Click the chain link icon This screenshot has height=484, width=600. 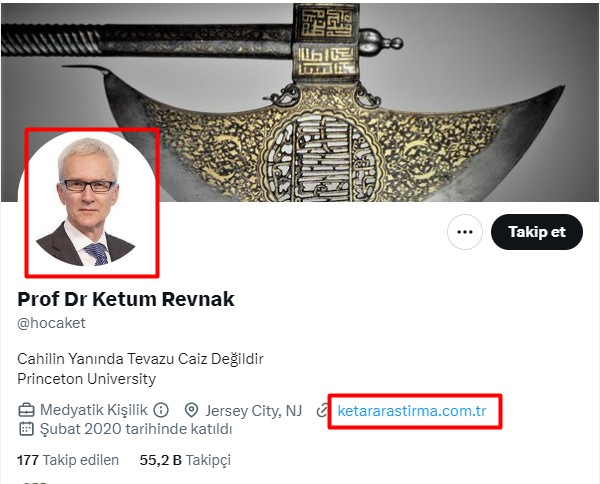pos(323,411)
